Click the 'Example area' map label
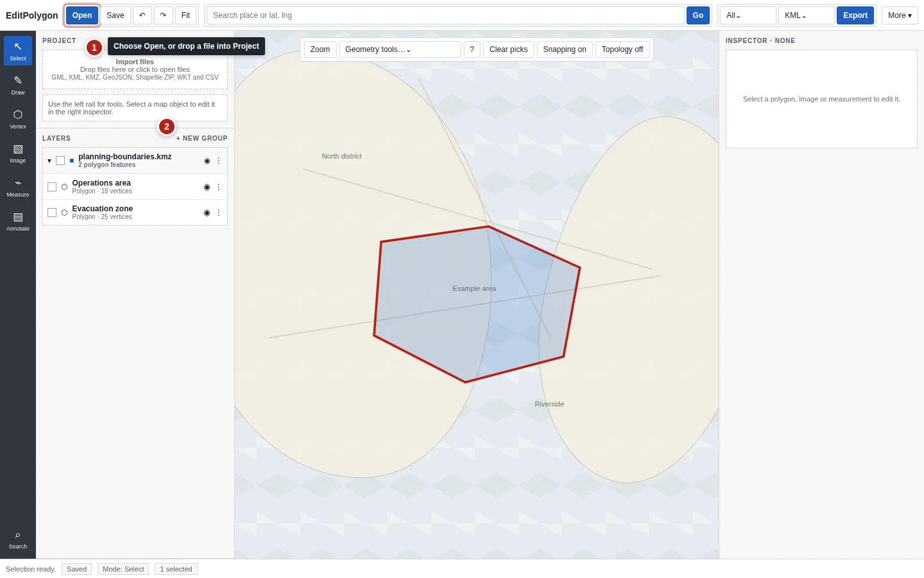 474,288
